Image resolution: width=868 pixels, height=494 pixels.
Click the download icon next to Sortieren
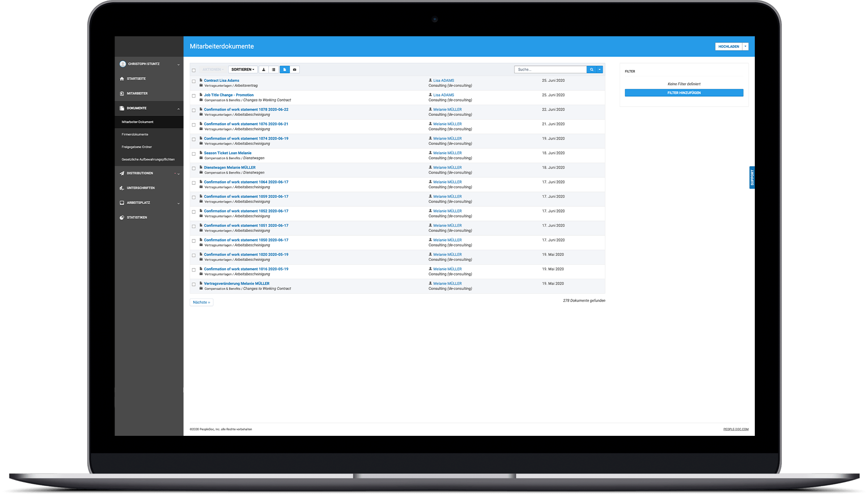click(264, 69)
